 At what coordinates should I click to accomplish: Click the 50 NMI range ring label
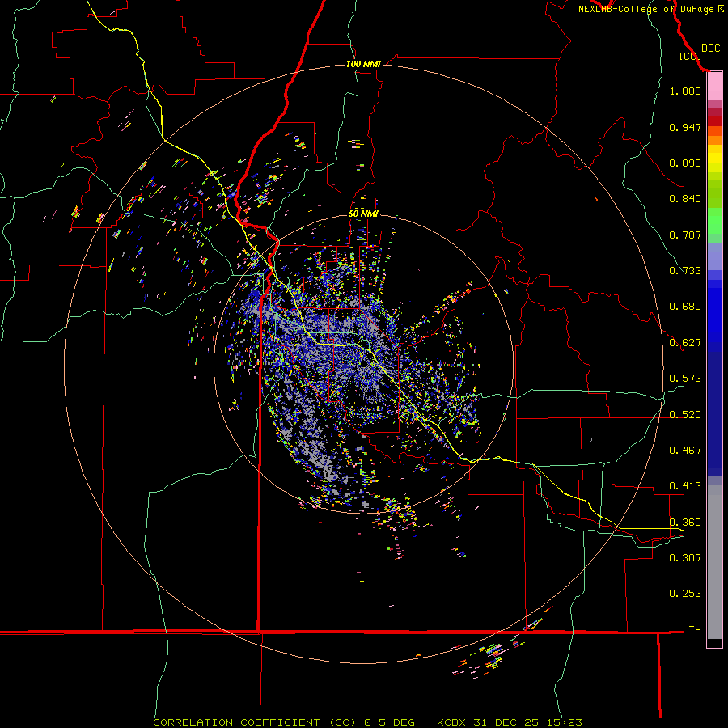tap(363, 214)
